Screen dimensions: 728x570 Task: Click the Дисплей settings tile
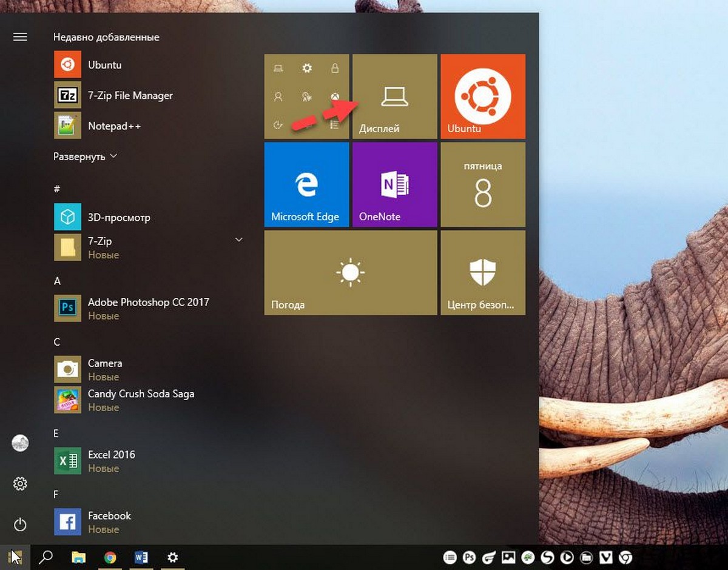(x=395, y=96)
